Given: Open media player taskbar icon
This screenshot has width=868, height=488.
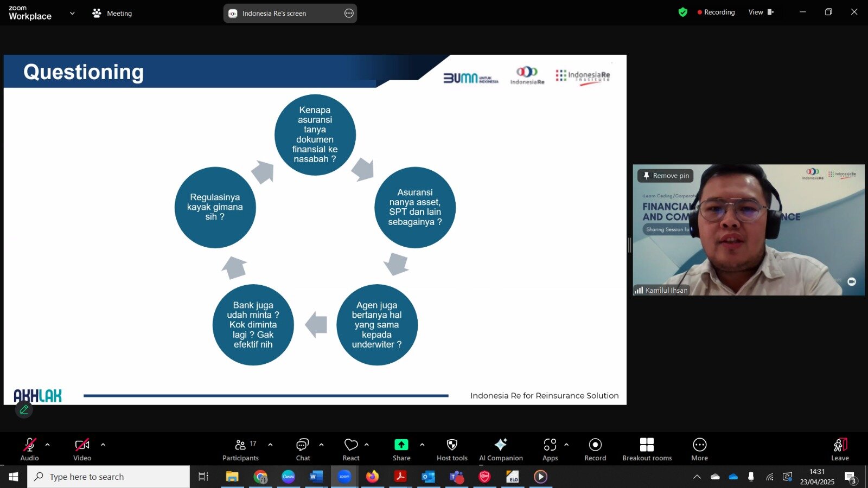Looking at the screenshot, I should (x=540, y=477).
